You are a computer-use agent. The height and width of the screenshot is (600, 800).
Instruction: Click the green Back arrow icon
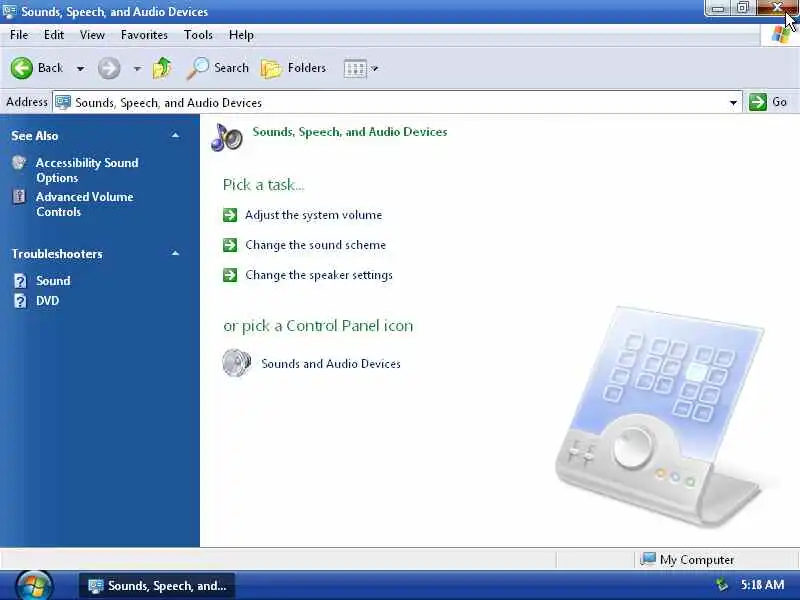point(21,68)
